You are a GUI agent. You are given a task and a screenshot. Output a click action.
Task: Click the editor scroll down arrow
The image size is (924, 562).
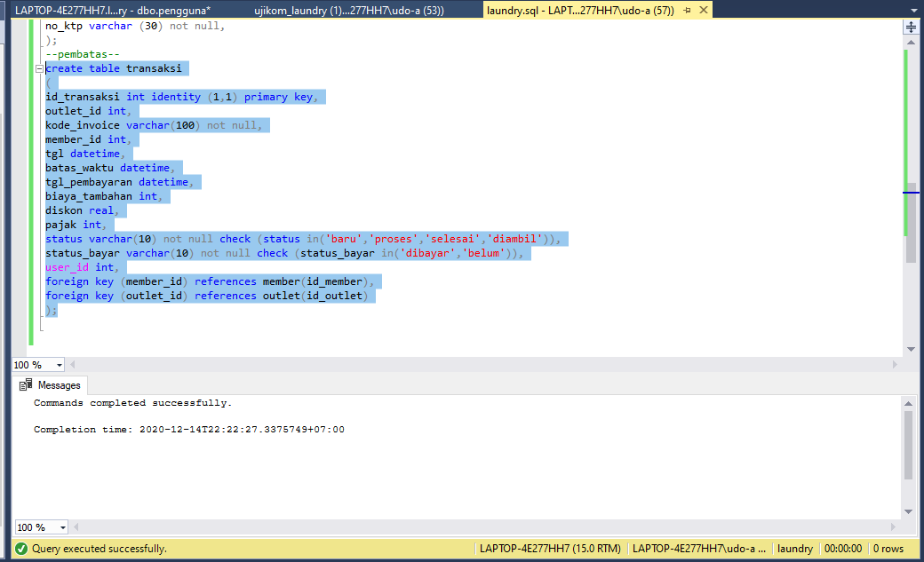(911, 349)
